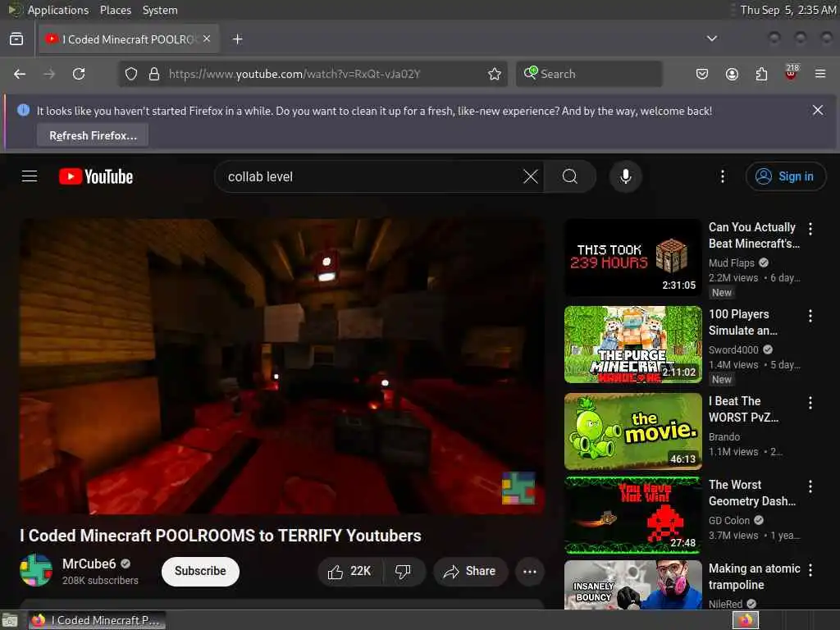This screenshot has height=630, width=840.
Task: Click the uBlock extension icon with 218 badge
Action: click(x=792, y=72)
